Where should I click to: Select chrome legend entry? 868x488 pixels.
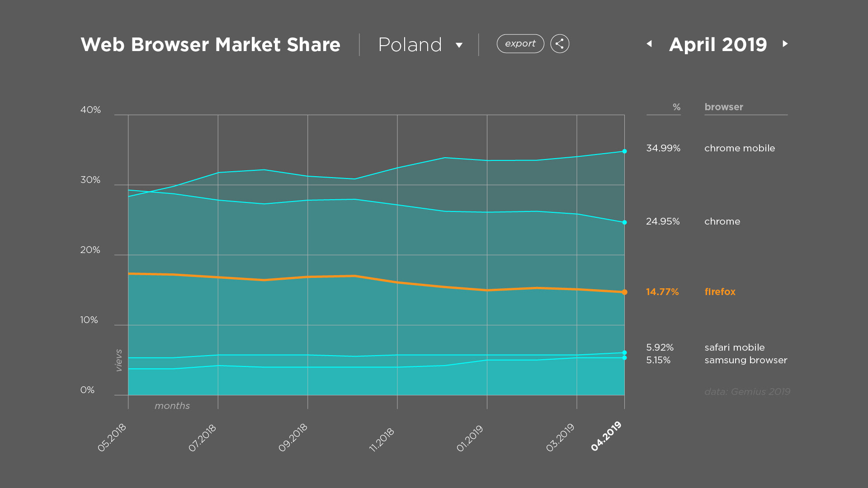[722, 221]
